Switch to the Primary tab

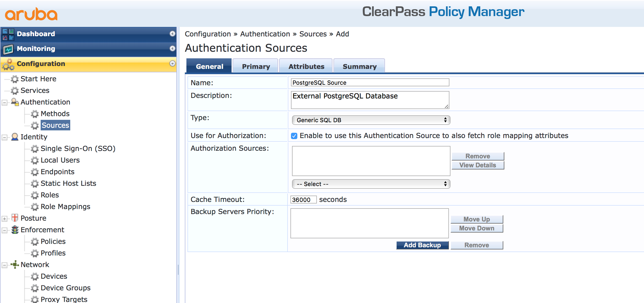click(256, 66)
